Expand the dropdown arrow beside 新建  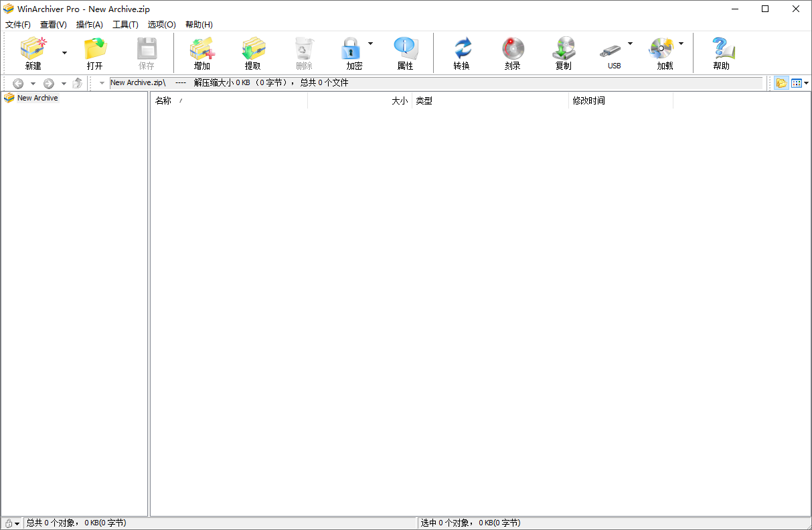tap(64, 52)
